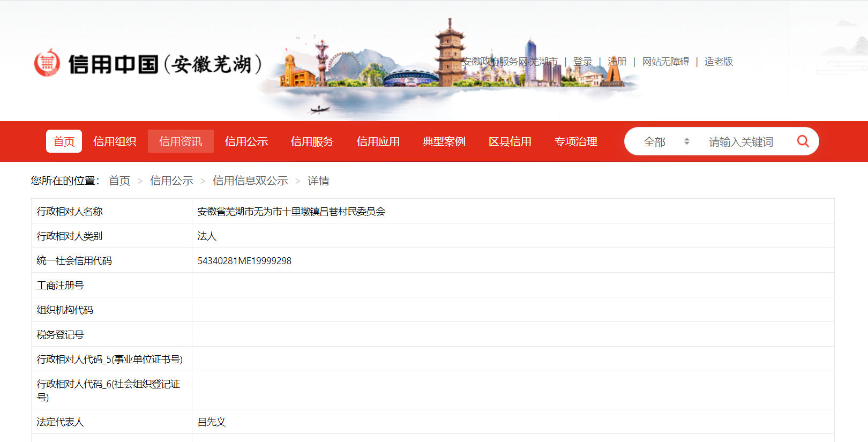Click the 税务登记号 row label
This screenshot has height=442, width=868.
pyautogui.click(x=61, y=335)
